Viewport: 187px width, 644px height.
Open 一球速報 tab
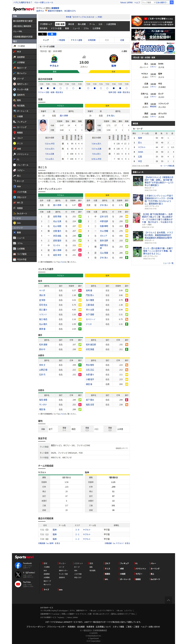click(x=61, y=40)
